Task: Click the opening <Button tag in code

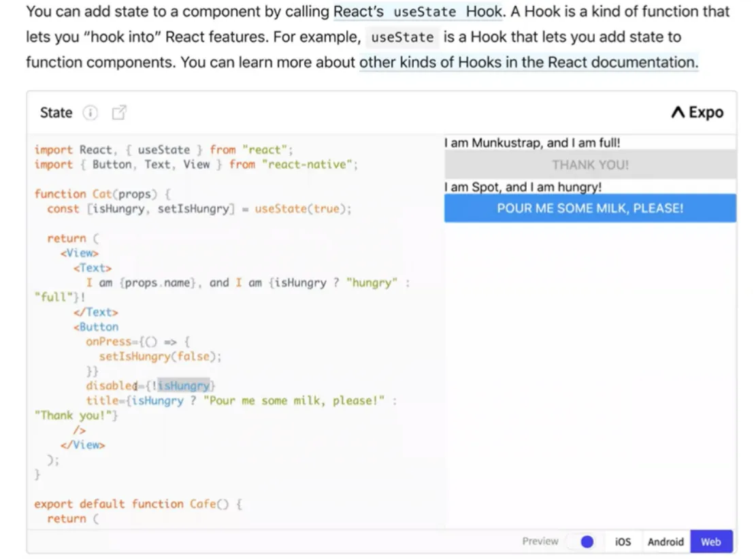Action: click(x=96, y=327)
